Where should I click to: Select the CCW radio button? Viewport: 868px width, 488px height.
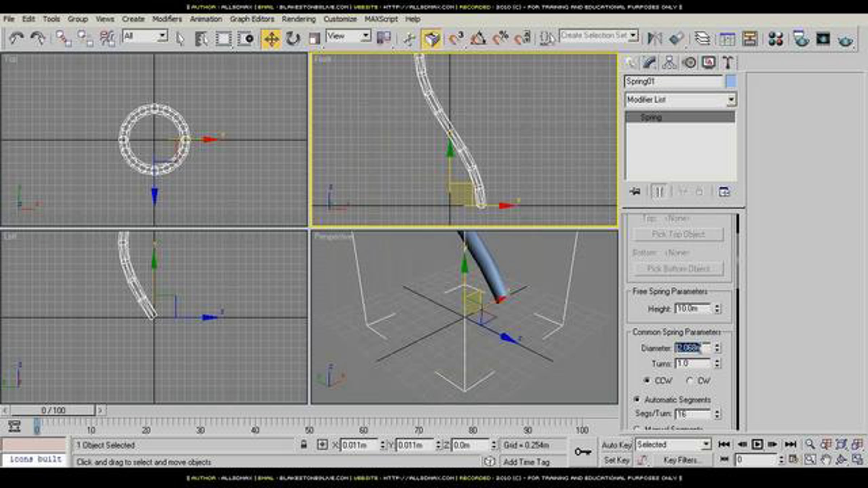[647, 380]
